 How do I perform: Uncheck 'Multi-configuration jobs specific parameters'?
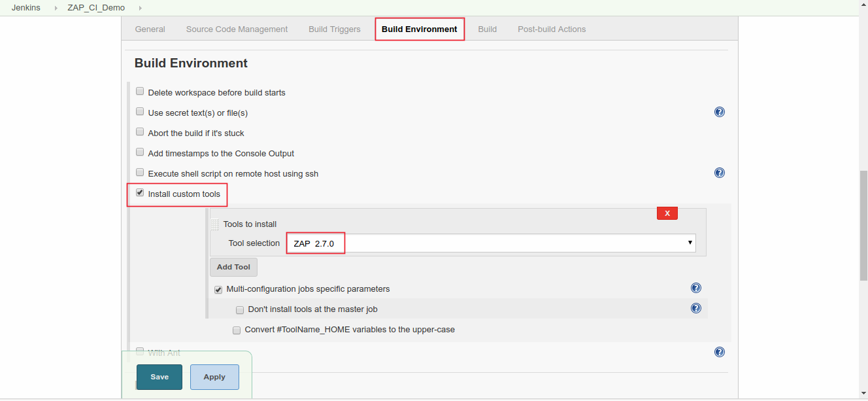point(218,289)
